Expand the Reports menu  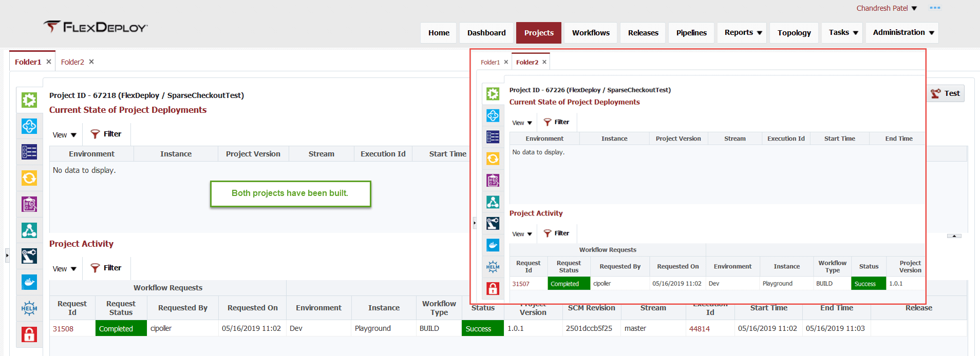pos(743,32)
